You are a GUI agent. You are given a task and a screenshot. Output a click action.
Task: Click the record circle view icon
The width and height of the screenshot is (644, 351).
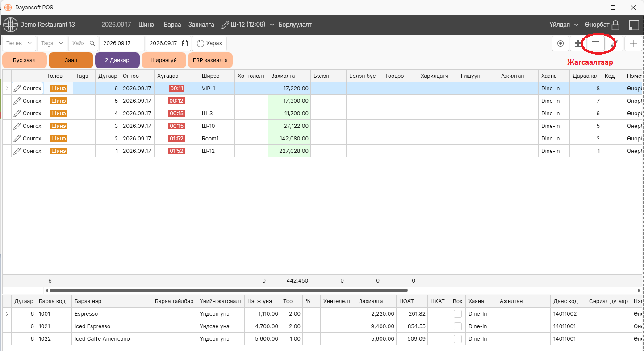pos(560,43)
